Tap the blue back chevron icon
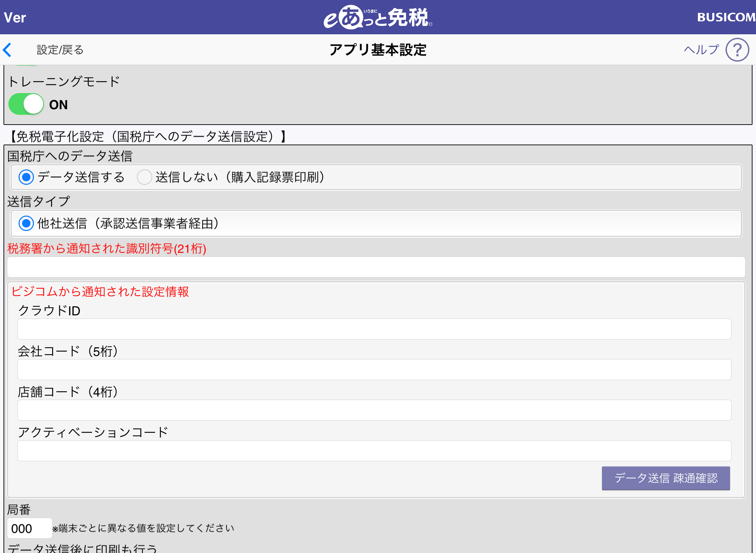Viewport: 756px width, 553px height. pos(8,50)
